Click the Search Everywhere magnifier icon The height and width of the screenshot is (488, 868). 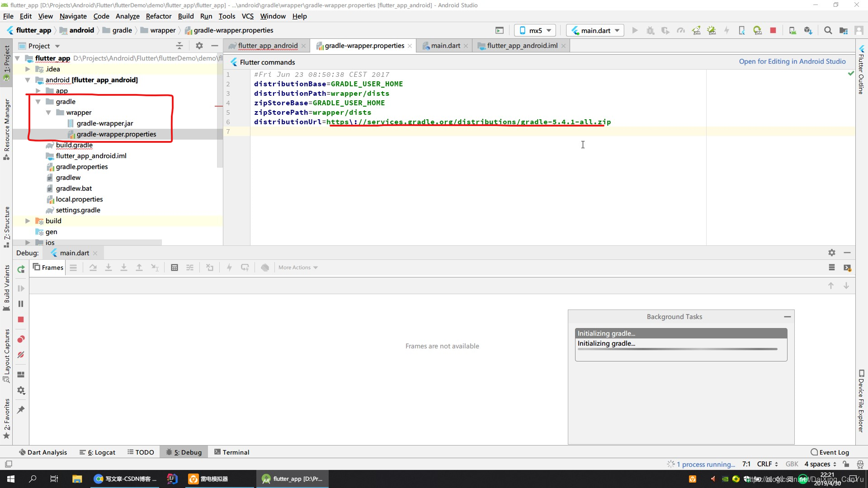[x=828, y=30]
